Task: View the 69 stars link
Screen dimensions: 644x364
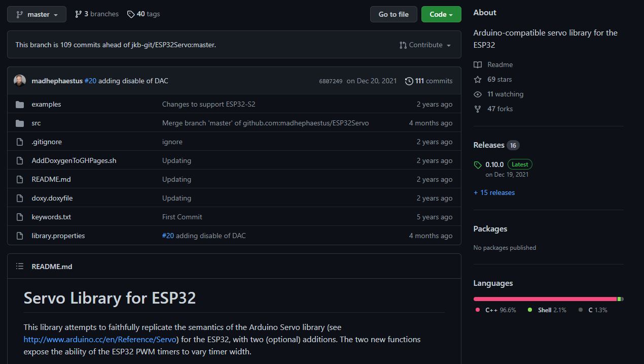Action: (x=499, y=79)
